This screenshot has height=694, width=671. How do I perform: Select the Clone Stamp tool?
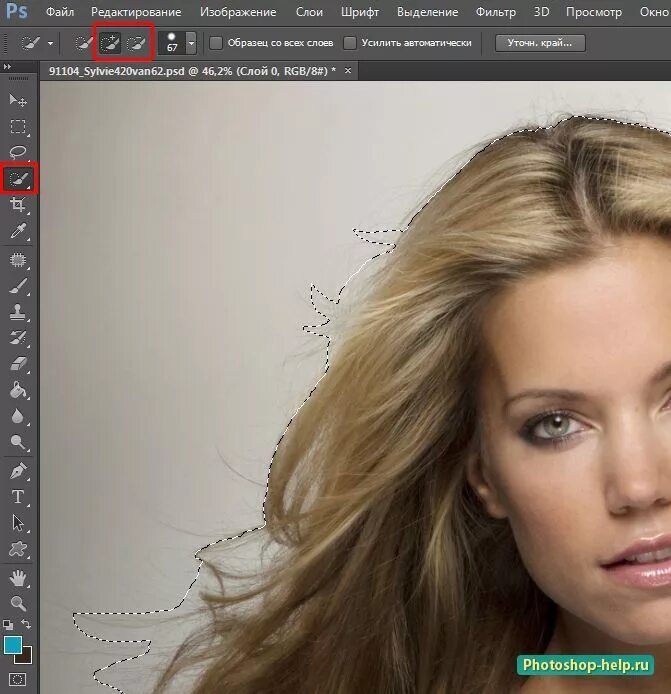[18, 312]
